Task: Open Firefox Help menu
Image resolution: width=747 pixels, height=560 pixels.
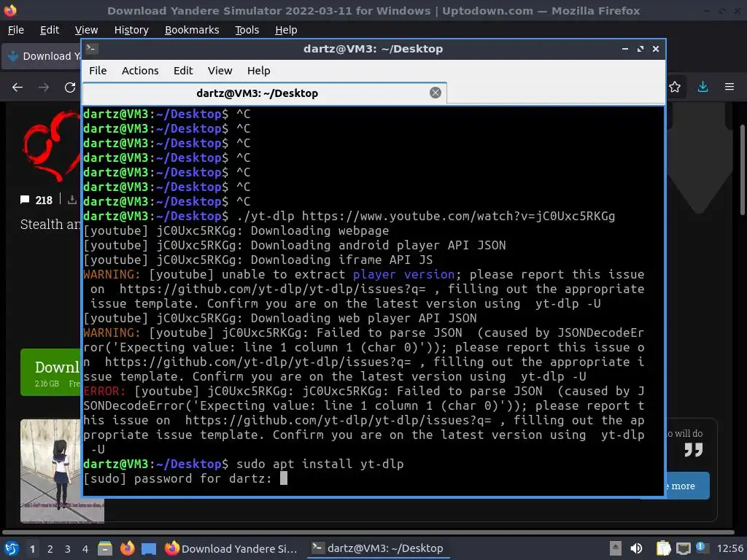Action: pyautogui.click(x=286, y=30)
